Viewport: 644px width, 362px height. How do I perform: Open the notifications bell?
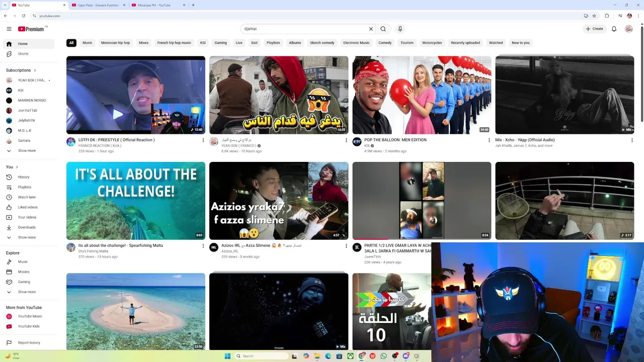(x=614, y=29)
